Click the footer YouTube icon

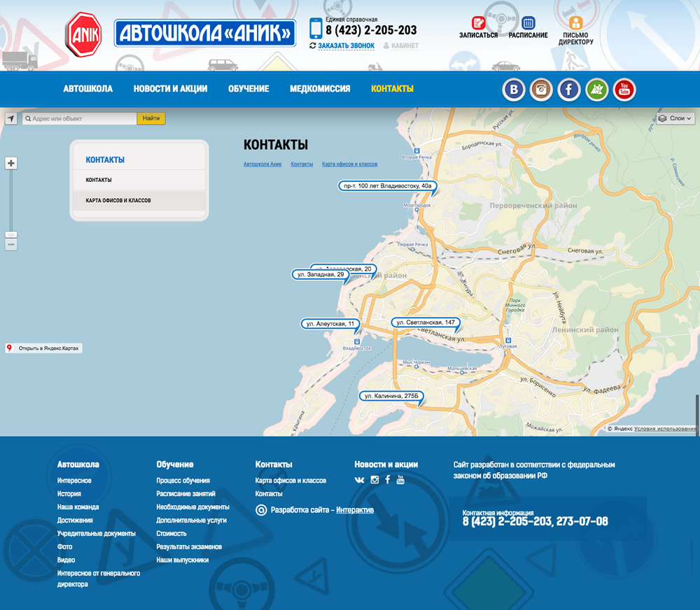pyautogui.click(x=400, y=480)
